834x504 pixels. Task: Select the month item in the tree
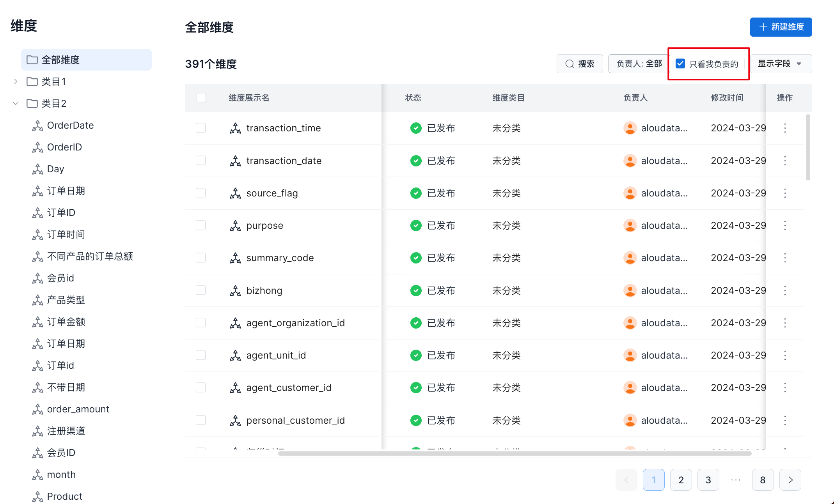61,475
